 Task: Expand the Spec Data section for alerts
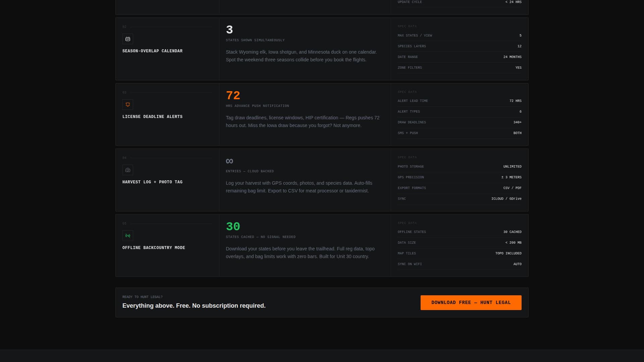407,92
